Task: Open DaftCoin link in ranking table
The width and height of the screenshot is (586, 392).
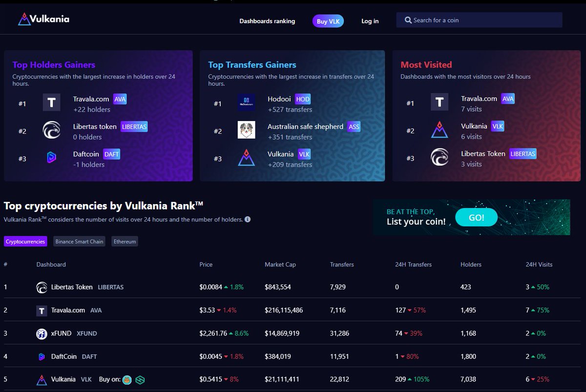Action: coord(64,357)
